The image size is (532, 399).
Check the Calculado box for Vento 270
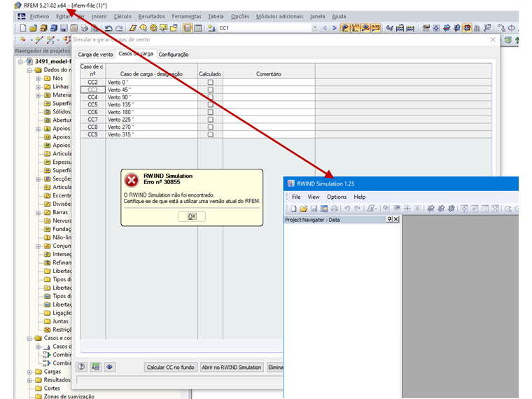point(211,127)
